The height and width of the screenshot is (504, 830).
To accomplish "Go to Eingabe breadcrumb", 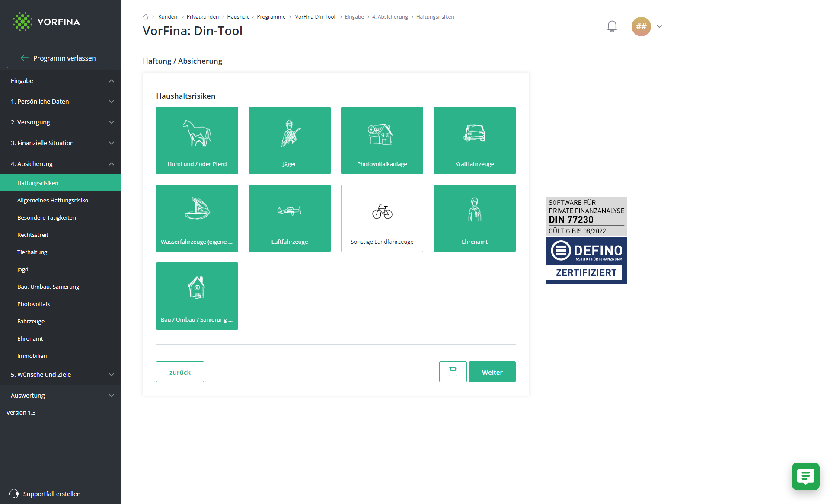I will coord(354,17).
